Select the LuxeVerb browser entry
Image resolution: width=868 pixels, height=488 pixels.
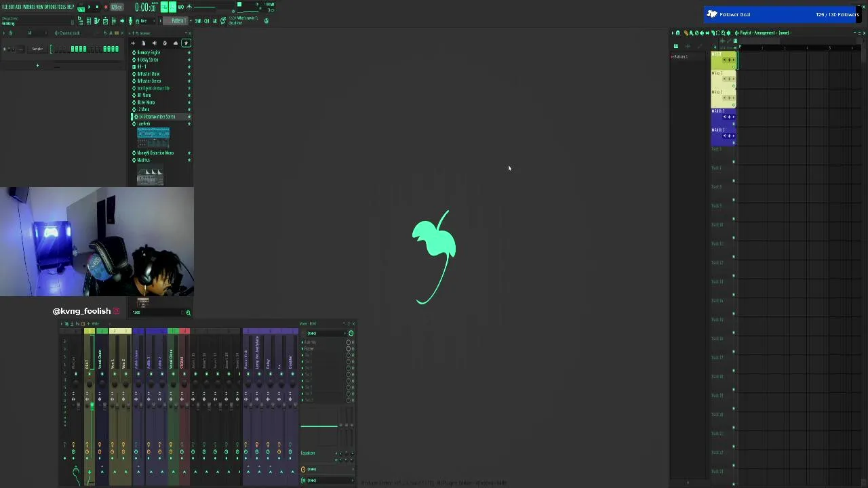(x=143, y=123)
